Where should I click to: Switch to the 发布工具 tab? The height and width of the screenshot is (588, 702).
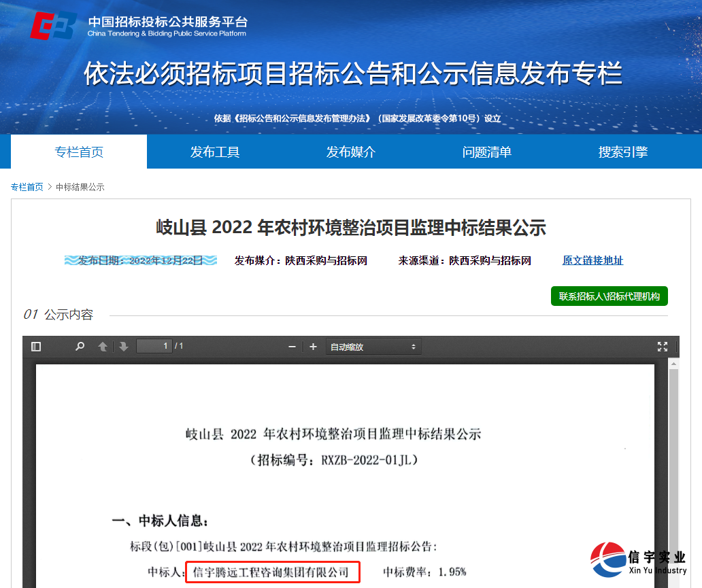click(214, 152)
